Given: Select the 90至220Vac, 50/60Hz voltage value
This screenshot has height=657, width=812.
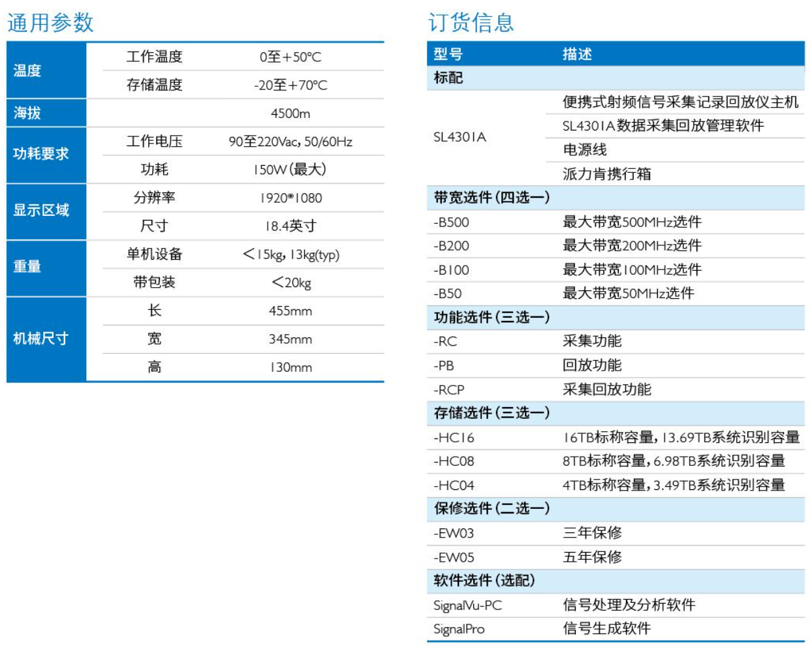Looking at the screenshot, I should coord(290,142).
